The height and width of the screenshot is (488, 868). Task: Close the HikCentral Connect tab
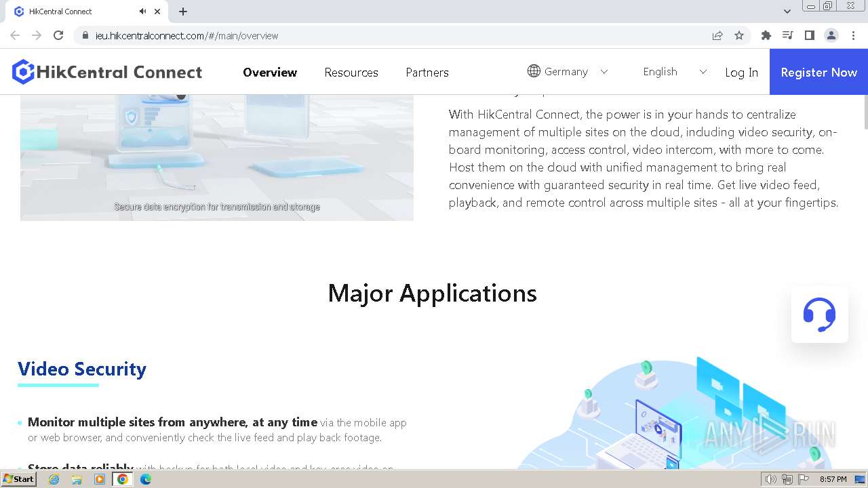(157, 12)
